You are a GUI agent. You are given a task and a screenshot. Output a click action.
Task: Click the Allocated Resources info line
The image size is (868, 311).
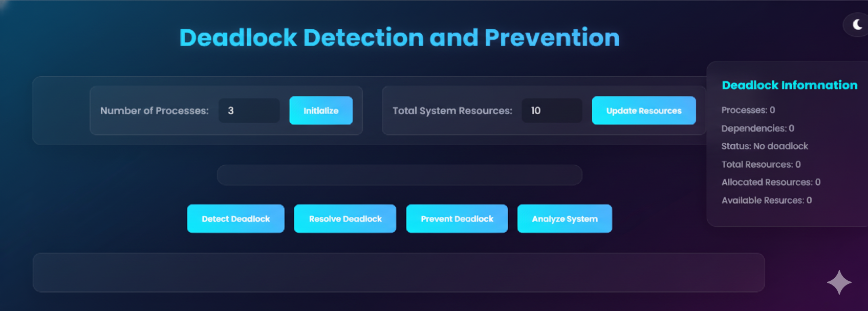pos(770,182)
